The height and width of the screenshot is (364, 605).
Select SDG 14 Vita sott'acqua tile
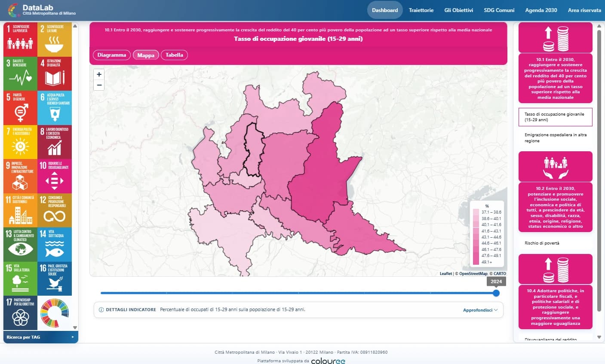[55, 245]
